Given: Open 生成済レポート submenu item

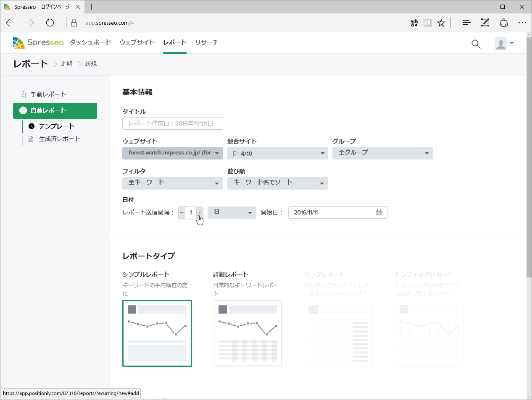Looking at the screenshot, I should (x=60, y=139).
